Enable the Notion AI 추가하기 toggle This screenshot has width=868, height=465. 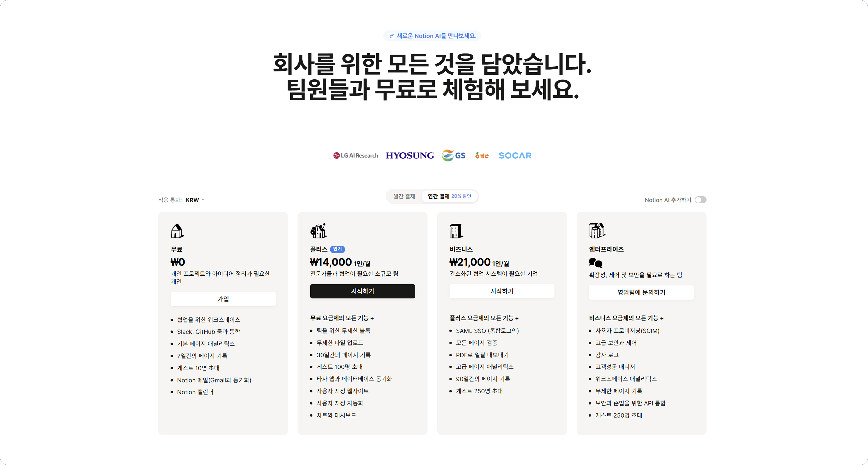tap(701, 200)
